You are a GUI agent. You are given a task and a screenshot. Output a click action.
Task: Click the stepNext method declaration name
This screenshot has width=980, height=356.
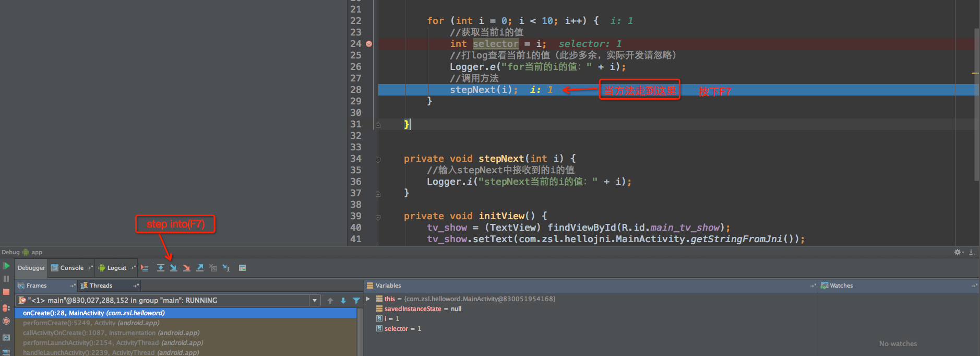(501, 159)
